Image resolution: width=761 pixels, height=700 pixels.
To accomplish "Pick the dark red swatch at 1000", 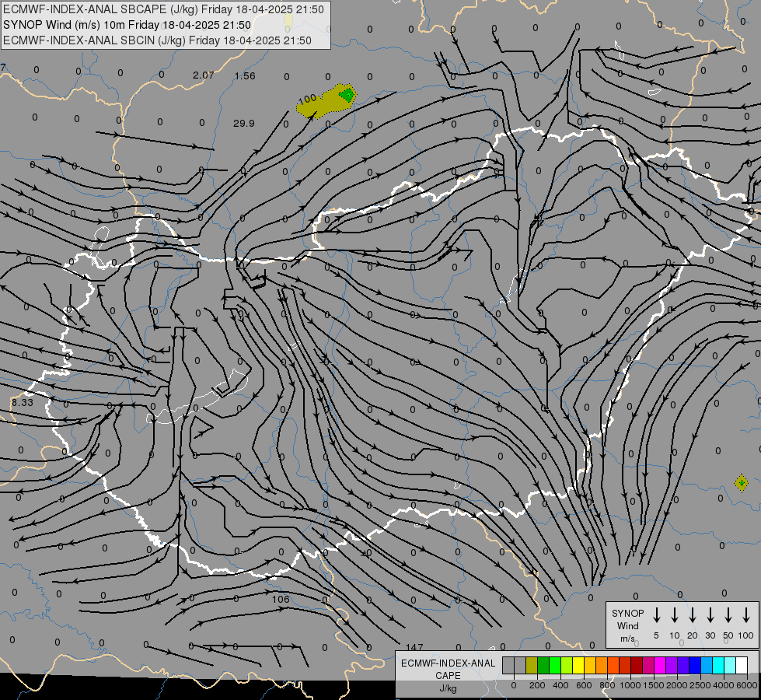I will click(x=637, y=665).
